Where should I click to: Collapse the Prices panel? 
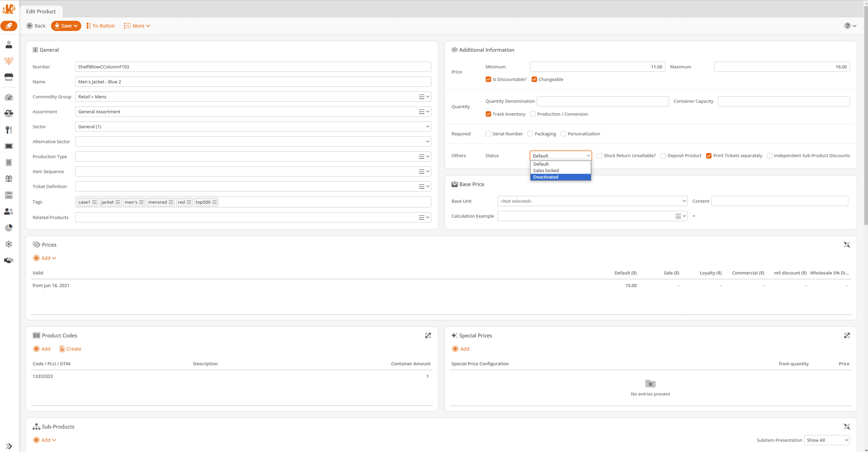coord(847,245)
